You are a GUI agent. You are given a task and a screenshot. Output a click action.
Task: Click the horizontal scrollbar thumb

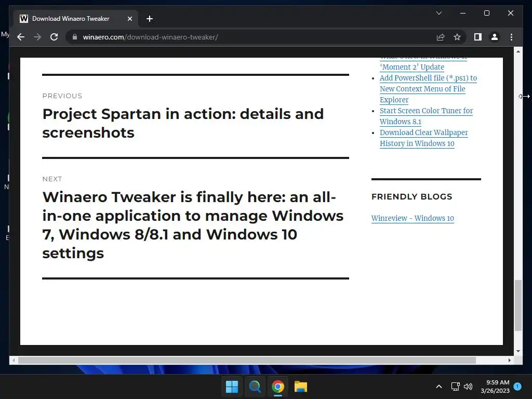[247, 361]
